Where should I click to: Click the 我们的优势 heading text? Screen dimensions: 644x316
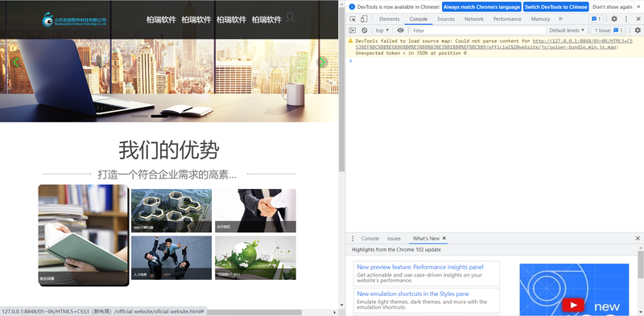[168, 150]
